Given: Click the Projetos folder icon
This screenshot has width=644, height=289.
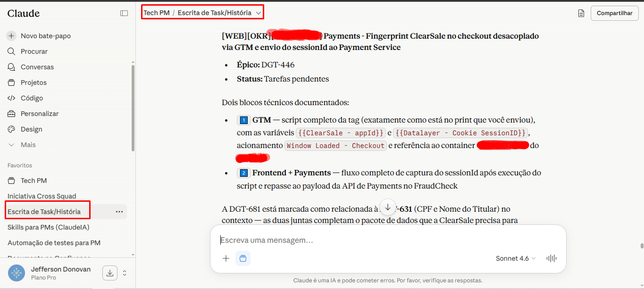Looking at the screenshot, I should click(x=11, y=83).
